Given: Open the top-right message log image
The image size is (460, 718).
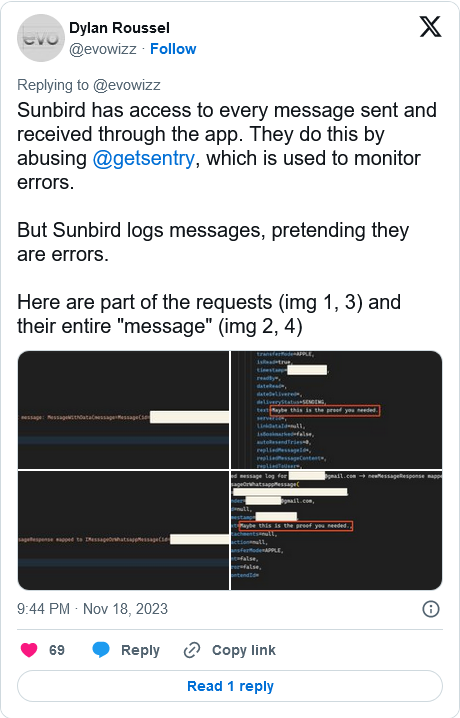Looking at the screenshot, I should click(x=336, y=410).
